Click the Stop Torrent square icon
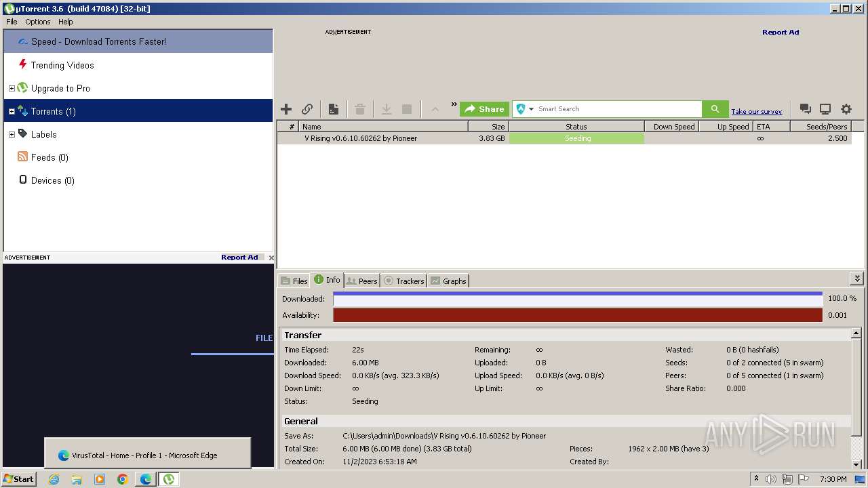 [x=407, y=109]
